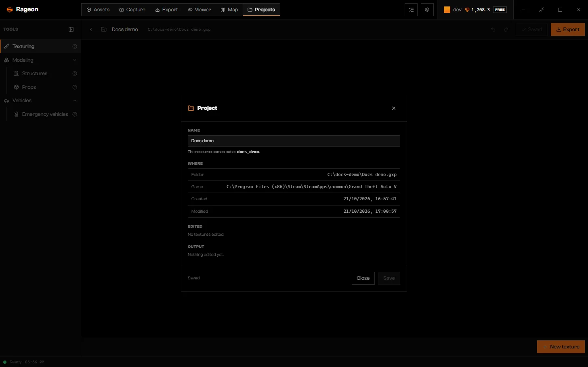
Task: Click the Ready status indicator in the status bar
Action: (x=13, y=362)
